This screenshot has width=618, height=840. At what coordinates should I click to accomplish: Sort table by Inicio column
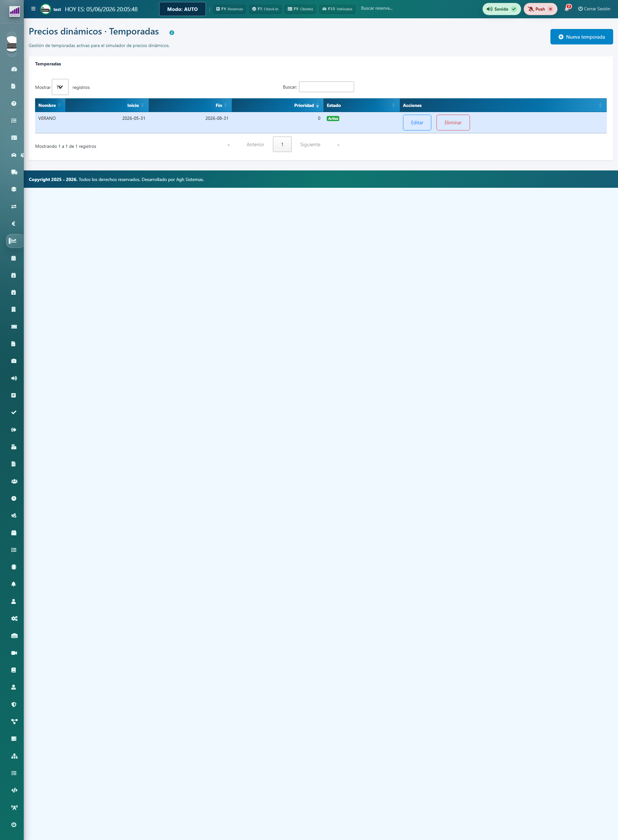107,105
